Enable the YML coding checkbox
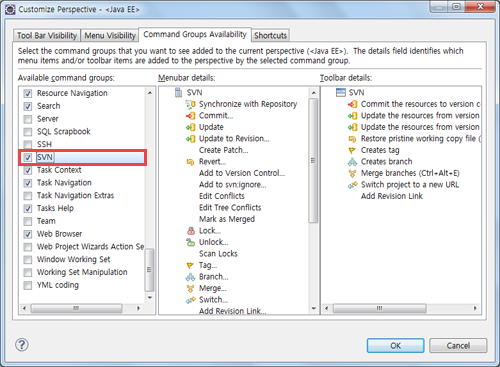 (x=28, y=285)
